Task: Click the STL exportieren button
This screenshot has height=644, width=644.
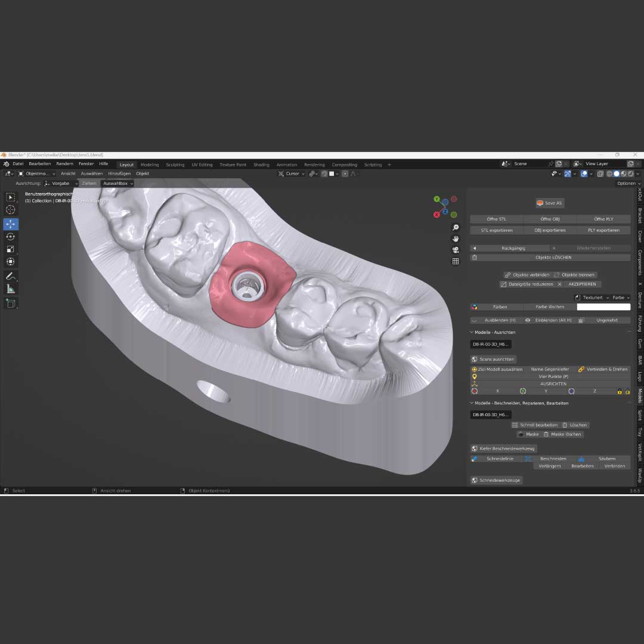Action: pos(497,230)
